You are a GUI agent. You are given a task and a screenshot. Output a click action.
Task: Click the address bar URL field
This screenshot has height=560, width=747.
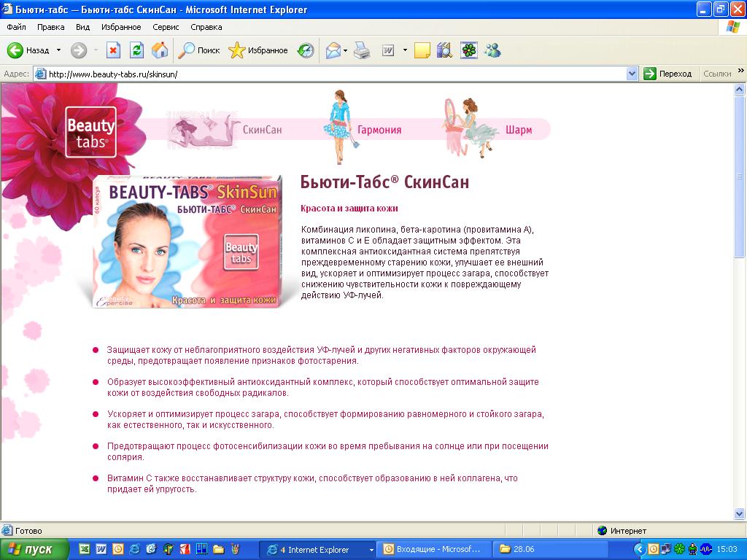point(330,74)
